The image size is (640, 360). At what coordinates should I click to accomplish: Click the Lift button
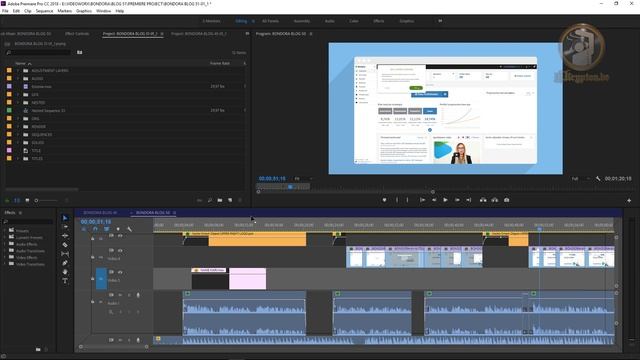click(483, 200)
